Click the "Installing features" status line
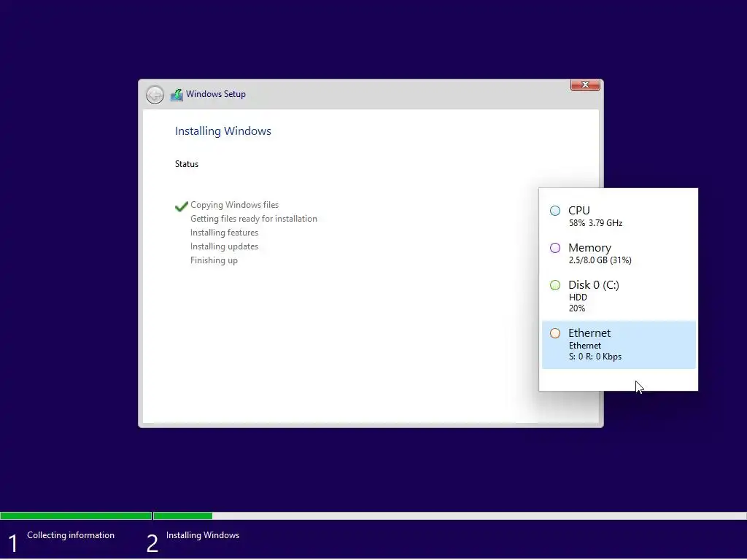 [224, 233]
